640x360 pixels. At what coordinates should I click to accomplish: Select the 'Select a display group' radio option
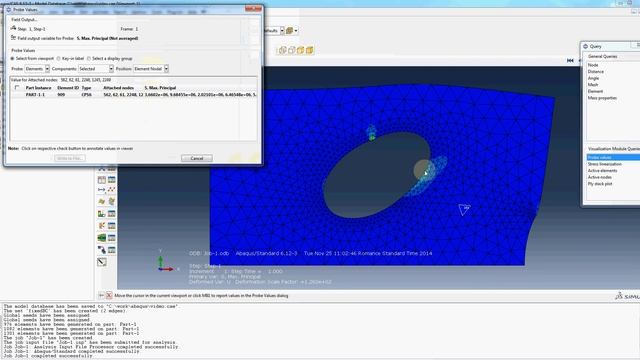[x=89, y=58]
